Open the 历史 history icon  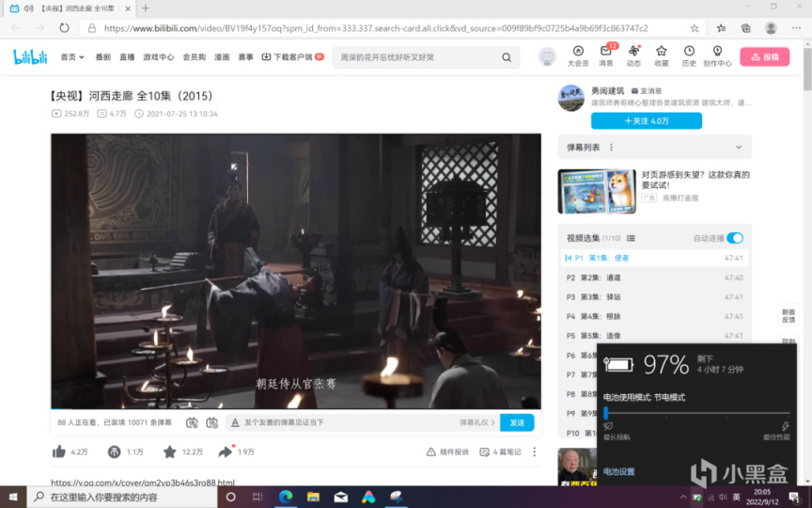[689, 56]
